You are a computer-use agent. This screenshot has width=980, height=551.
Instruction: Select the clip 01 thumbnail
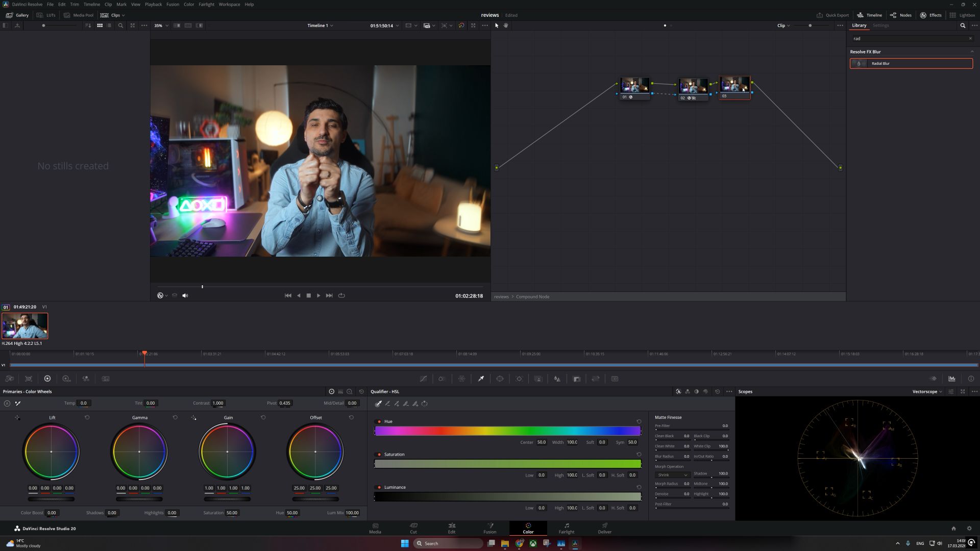[x=25, y=326]
